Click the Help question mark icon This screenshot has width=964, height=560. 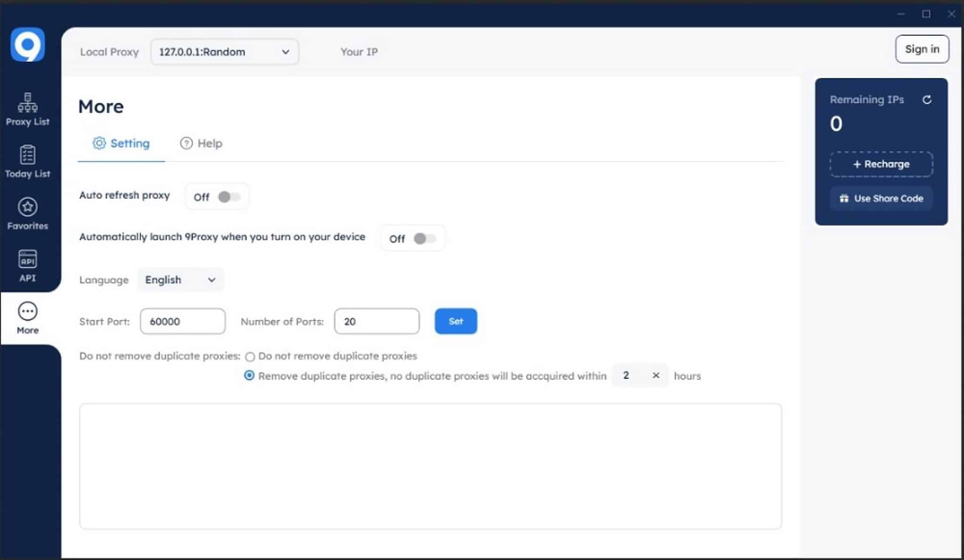[186, 144]
